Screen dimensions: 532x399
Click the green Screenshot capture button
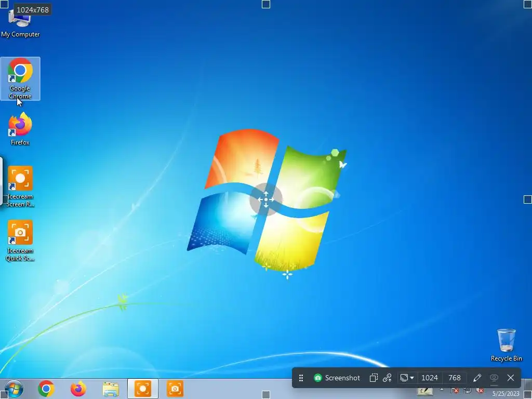tap(337, 378)
